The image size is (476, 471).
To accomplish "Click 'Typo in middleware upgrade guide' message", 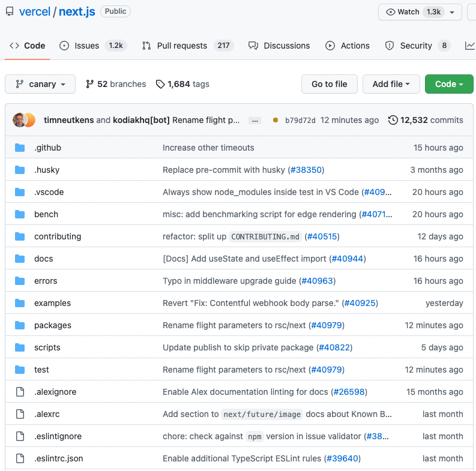I will [x=229, y=281].
